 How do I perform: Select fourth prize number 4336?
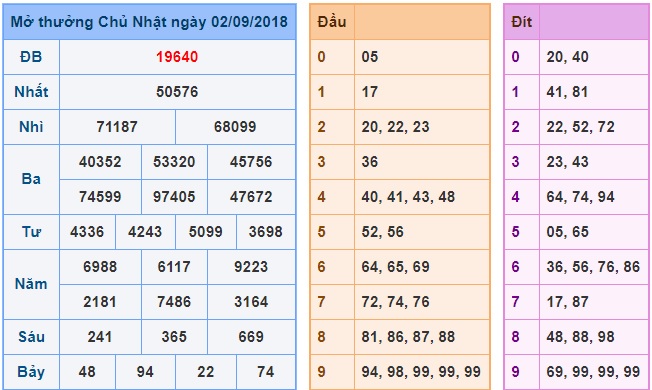coord(87,232)
